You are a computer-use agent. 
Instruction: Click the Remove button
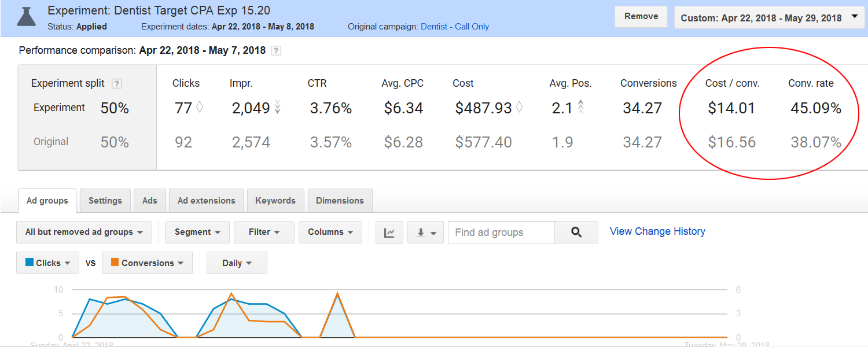pos(641,17)
